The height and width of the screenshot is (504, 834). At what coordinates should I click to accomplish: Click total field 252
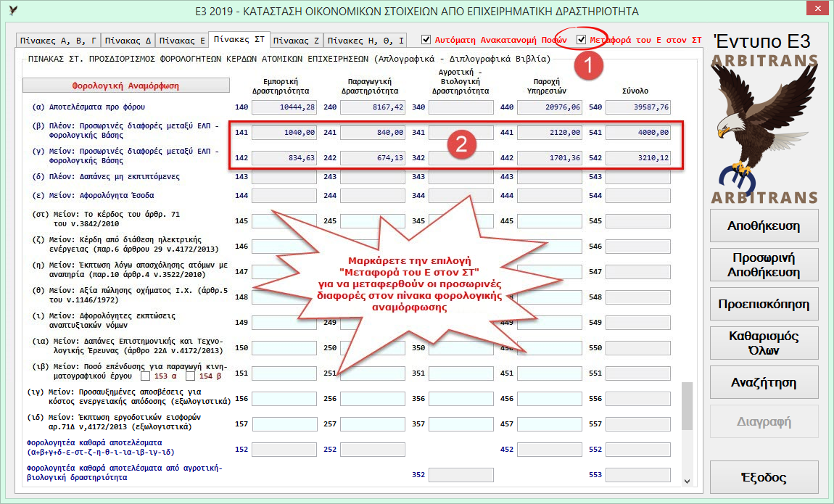click(373, 450)
